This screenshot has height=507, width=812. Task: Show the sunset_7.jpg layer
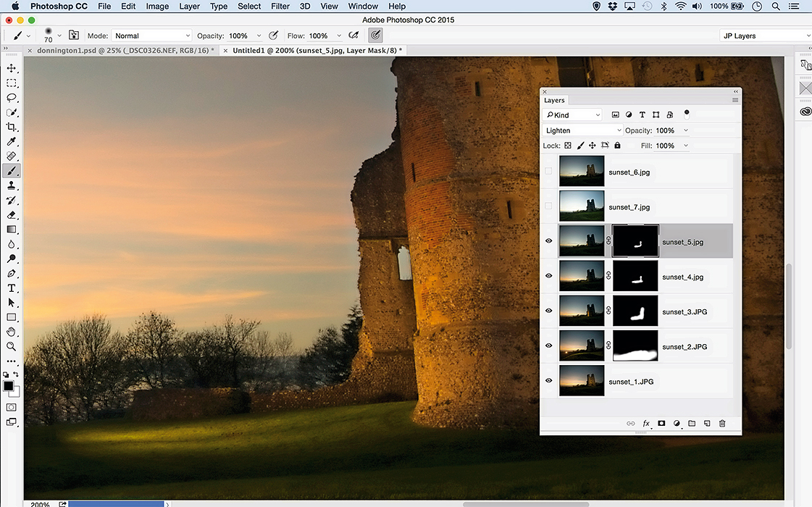click(548, 206)
